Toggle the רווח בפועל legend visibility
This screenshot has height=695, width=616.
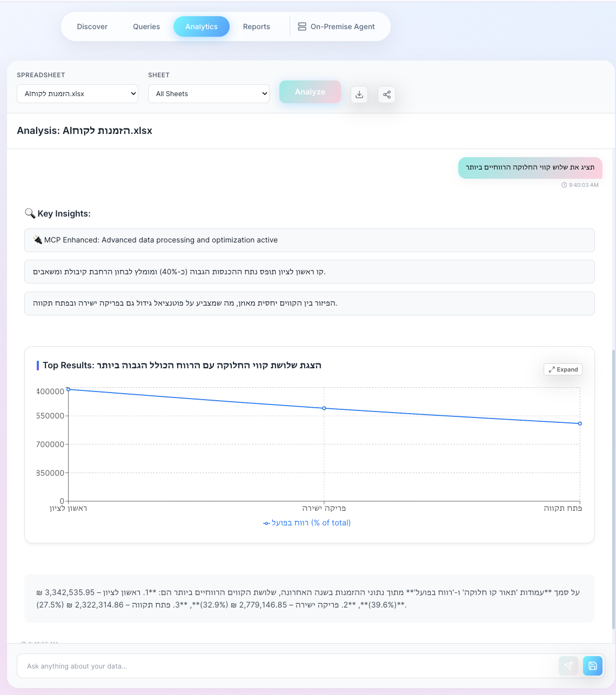306,523
